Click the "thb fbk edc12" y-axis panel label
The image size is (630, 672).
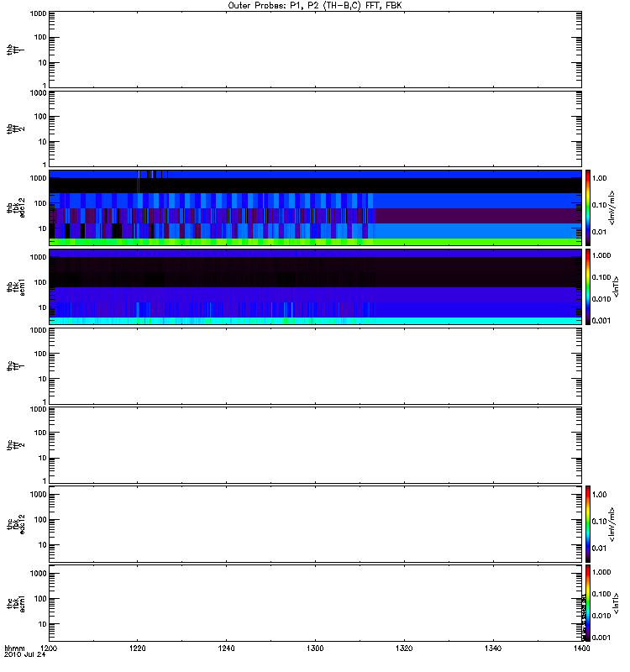[x=16, y=207]
